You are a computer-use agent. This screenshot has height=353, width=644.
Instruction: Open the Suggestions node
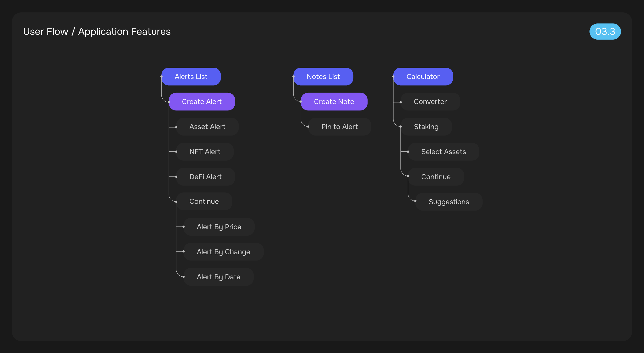[448, 202]
